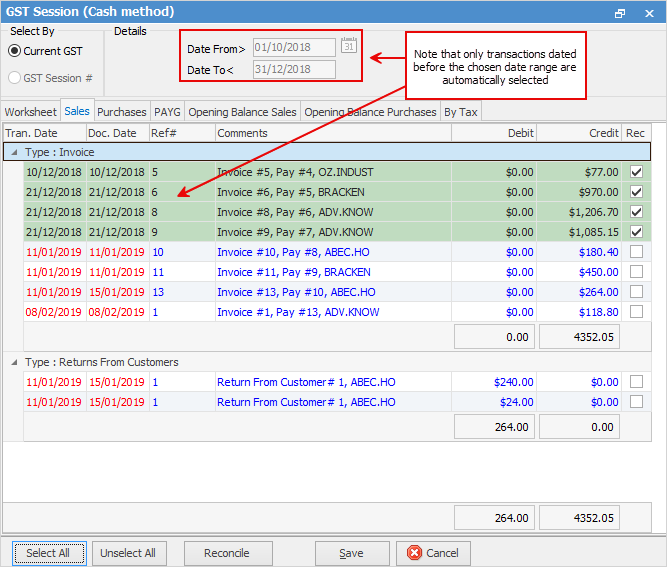Screen dimensions: 667x567
Task: Uncheck Rec box for Invoice #9 ADV.KNOW
Action: point(636,232)
